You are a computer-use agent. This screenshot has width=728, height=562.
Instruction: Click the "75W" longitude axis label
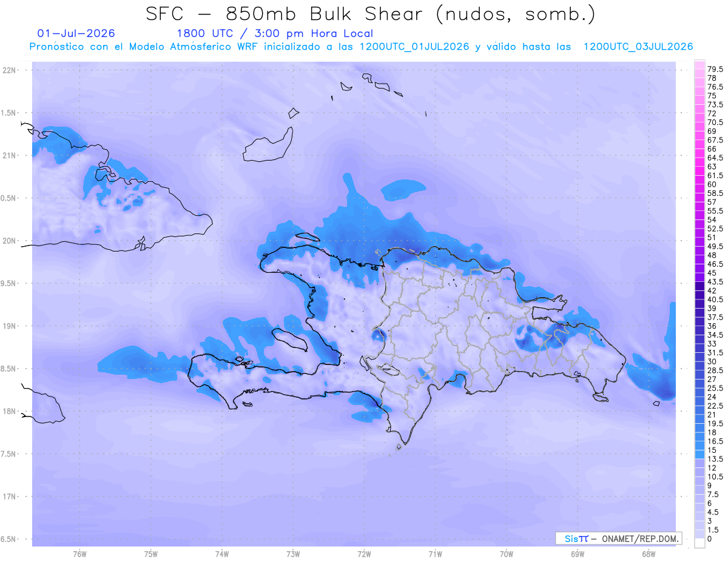click(x=151, y=554)
